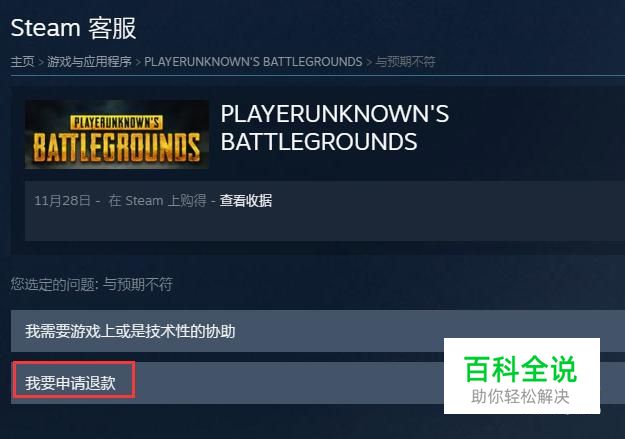The image size is (625, 439).
Task: Click the arrow separator right after 主页
Action: pyautogui.click(x=41, y=62)
